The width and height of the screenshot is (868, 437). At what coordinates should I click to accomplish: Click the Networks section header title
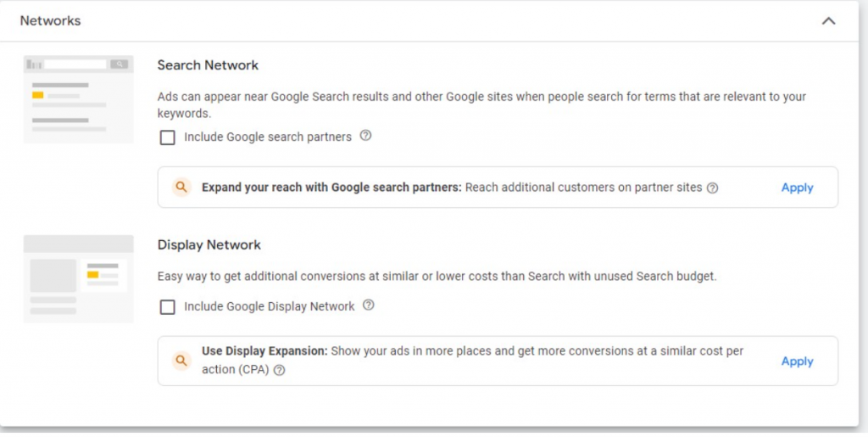(x=51, y=21)
